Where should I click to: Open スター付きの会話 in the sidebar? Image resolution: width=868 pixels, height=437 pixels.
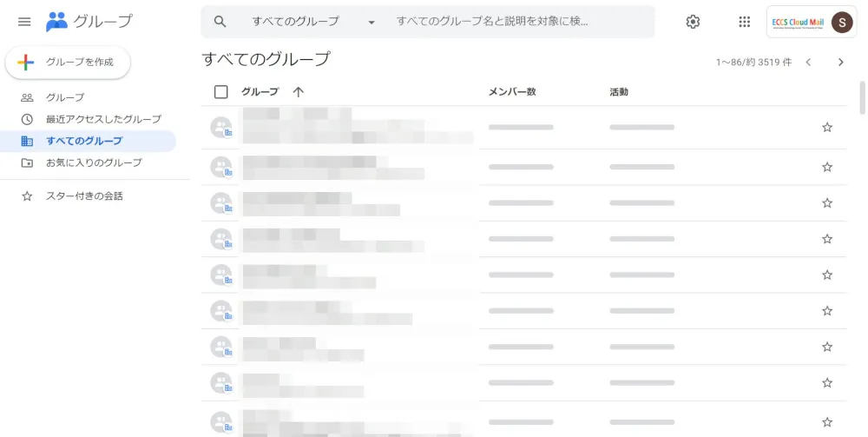point(84,196)
